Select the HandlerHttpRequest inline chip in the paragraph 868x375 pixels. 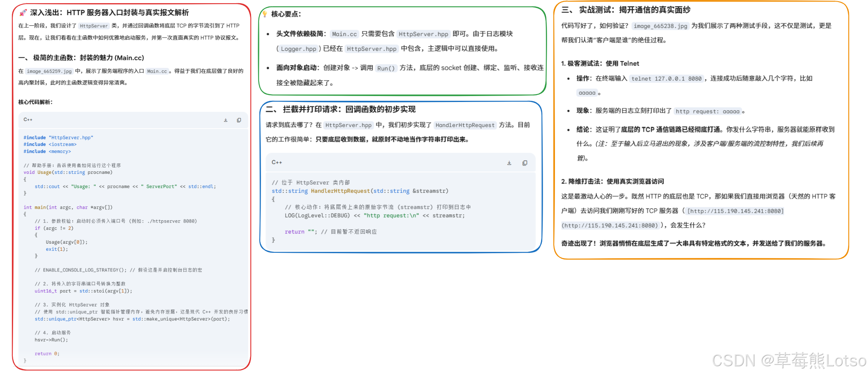click(x=465, y=125)
